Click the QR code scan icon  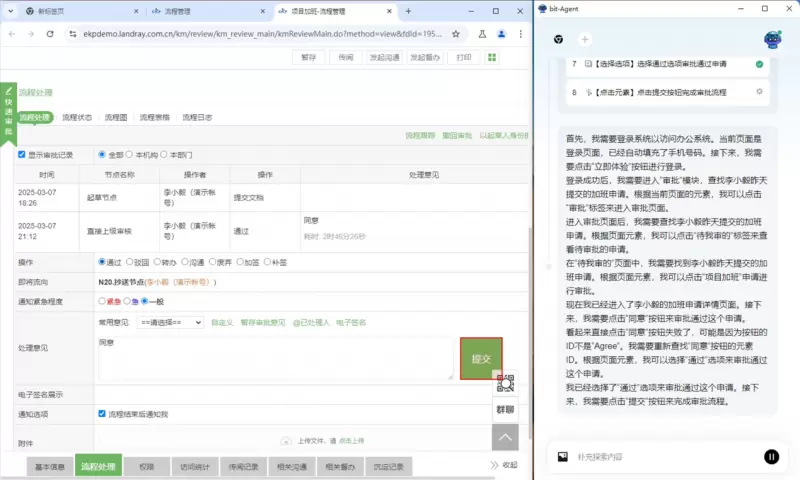coord(505,381)
